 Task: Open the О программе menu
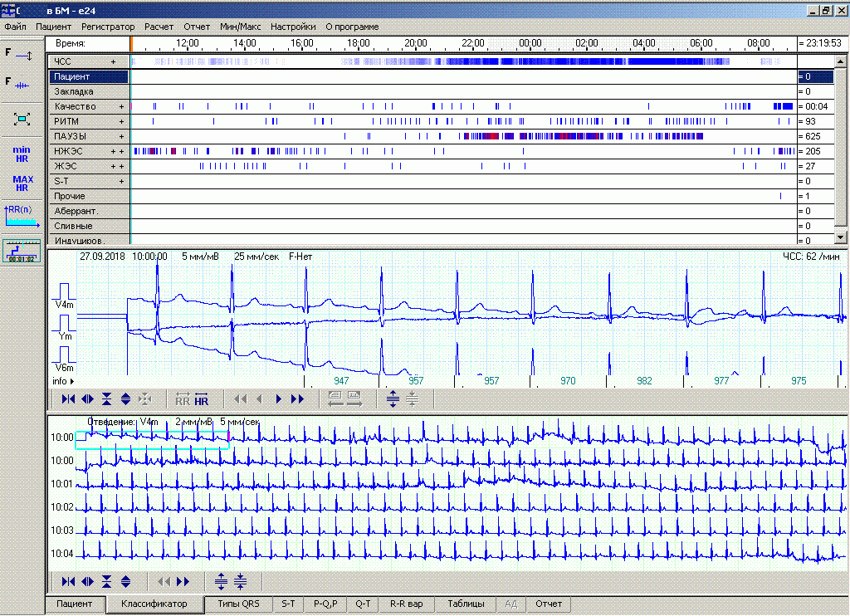coord(352,27)
